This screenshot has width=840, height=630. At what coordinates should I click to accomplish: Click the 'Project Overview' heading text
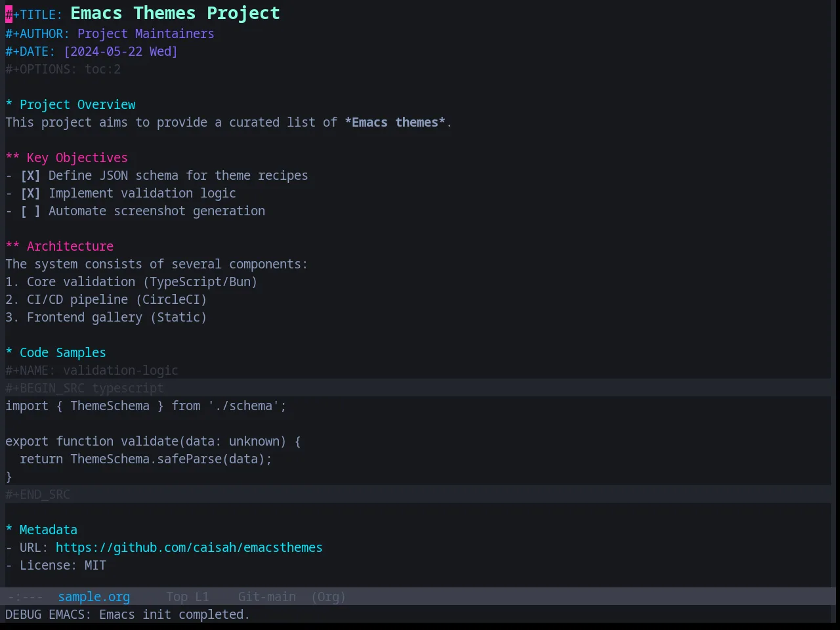point(77,104)
